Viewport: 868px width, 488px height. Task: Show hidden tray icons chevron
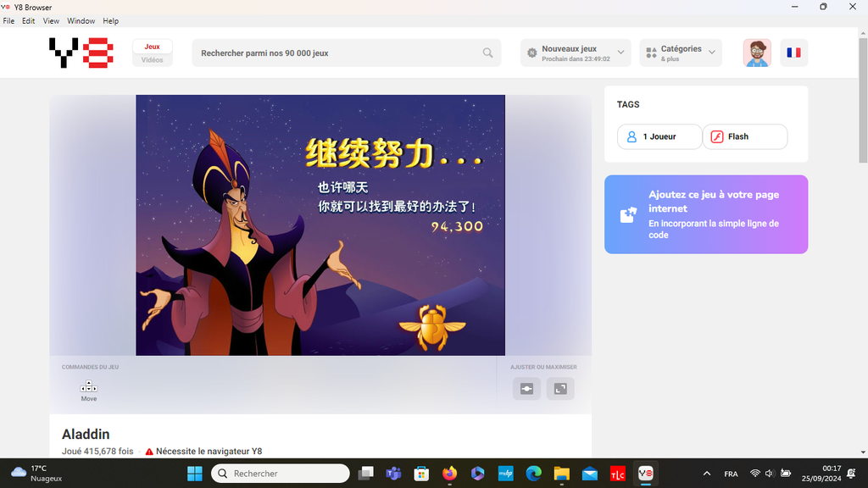(x=707, y=474)
